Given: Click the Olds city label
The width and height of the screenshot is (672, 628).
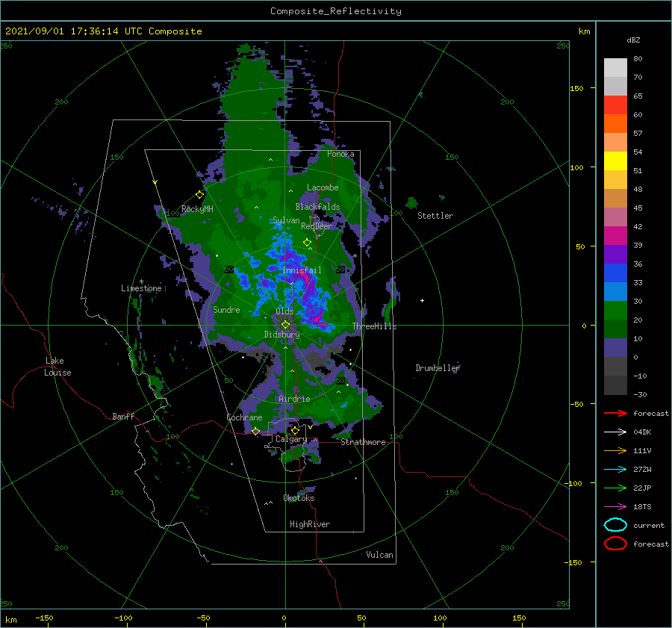Looking at the screenshot, I should (x=284, y=311).
